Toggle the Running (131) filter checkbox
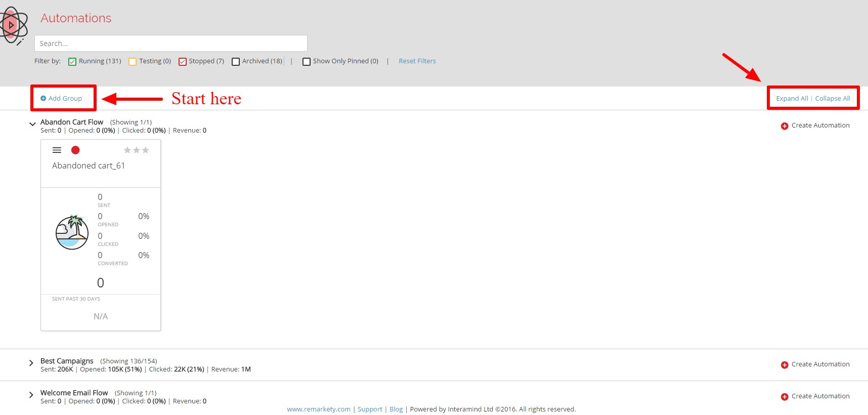Viewport: 868px width, 415px height. (x=72, y=62)
